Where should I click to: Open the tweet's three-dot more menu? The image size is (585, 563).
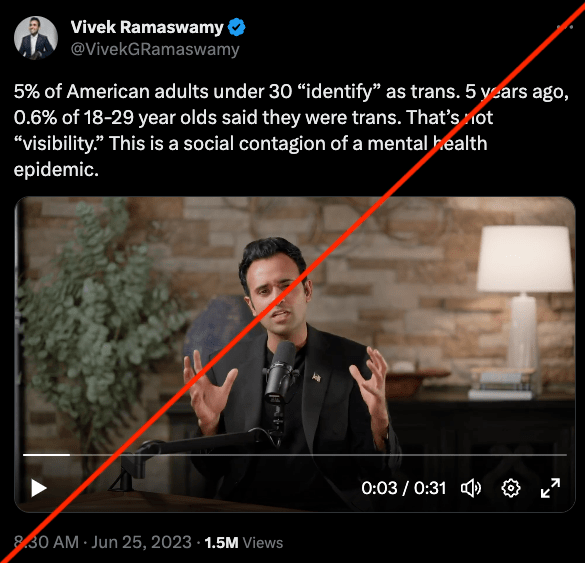pyautogui.click(x=564, y=27)
